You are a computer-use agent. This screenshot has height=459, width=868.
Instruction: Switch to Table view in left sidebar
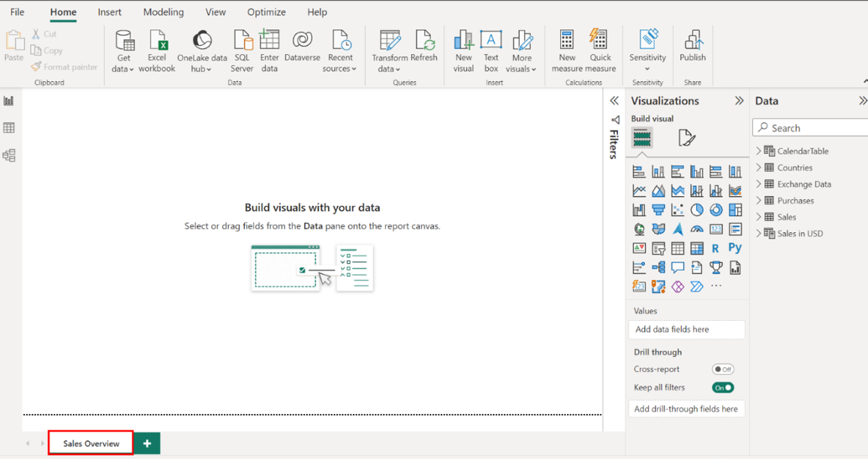pyautogui.click(x=9, y=128)
